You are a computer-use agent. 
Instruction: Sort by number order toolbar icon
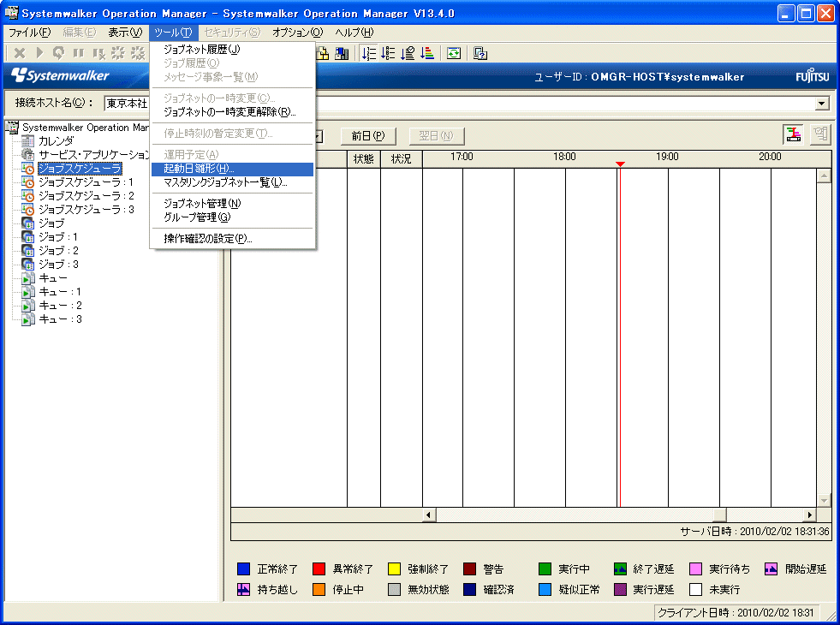click(369, 54)
